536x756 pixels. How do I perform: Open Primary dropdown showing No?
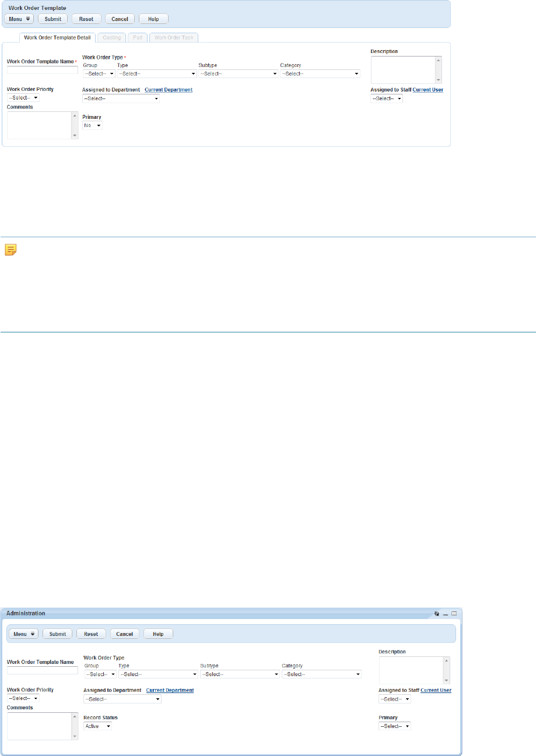point(92,125)
